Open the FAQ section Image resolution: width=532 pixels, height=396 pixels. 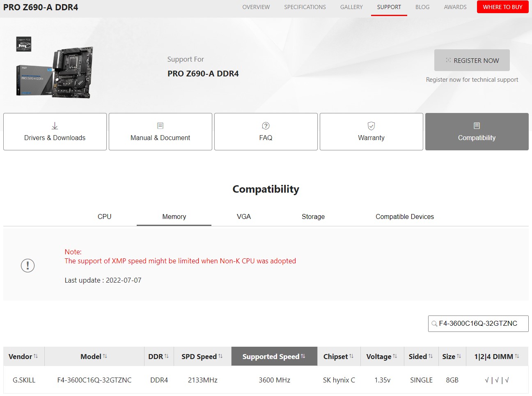[266, 131]
